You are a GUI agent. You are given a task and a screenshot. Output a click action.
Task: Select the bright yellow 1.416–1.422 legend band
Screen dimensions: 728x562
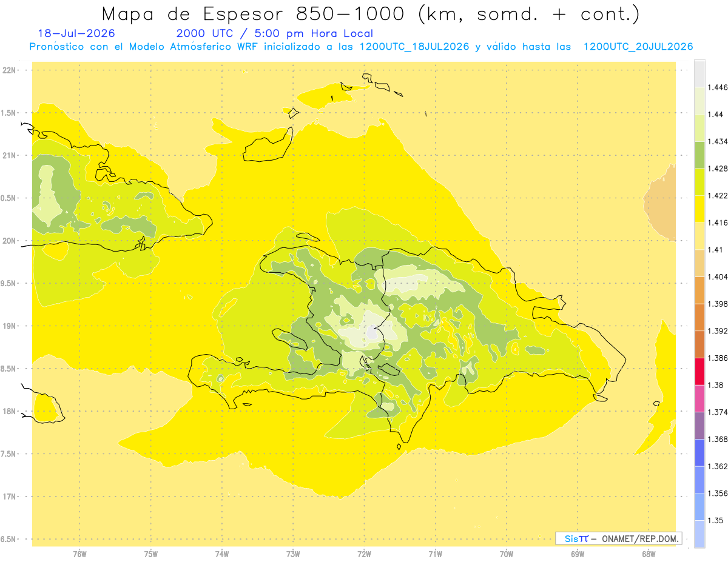pos(699,209)
